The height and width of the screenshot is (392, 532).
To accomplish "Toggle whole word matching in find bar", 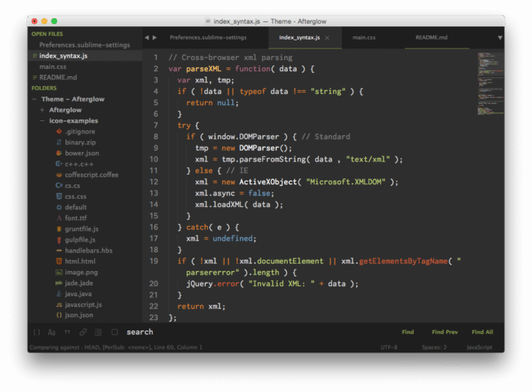I will point(68,333).
